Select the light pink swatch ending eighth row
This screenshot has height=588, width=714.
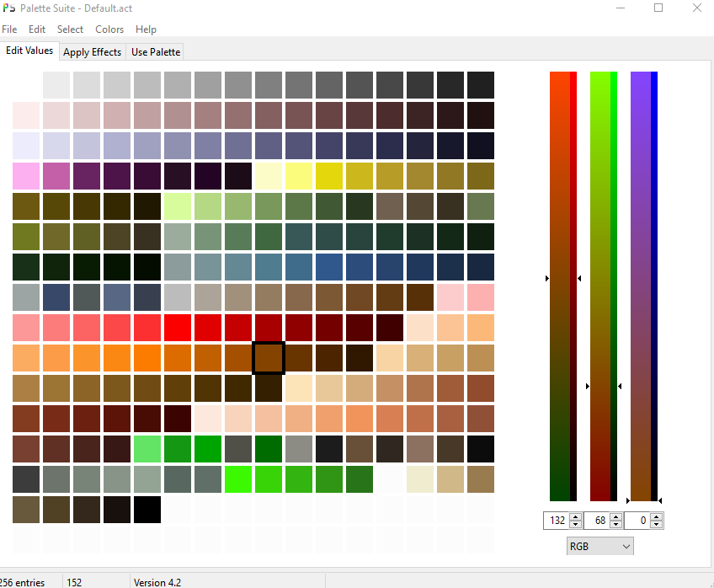pyautogui.click(x=481, y=297)
